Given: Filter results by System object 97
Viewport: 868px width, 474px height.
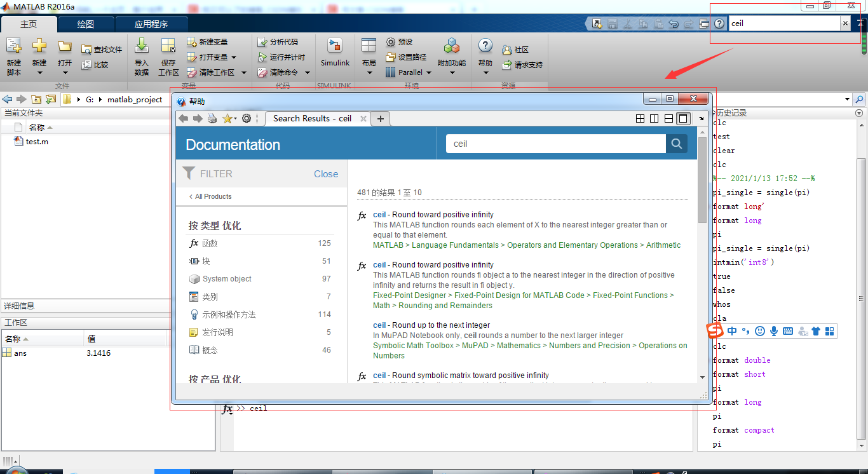Looking at the screenshot, I should [261, 279].
